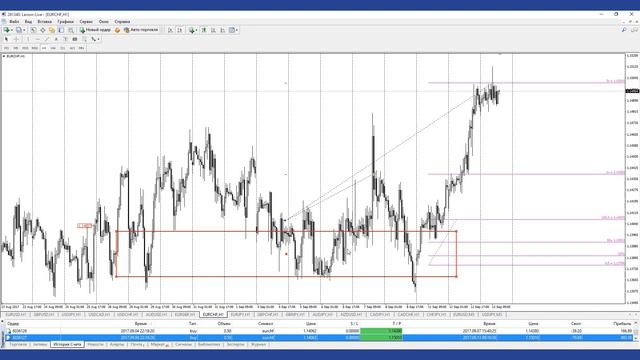Viewport: 640px width, 360px height.
Task: Open the Новости terminal tab
Action: tap(96, 344)
